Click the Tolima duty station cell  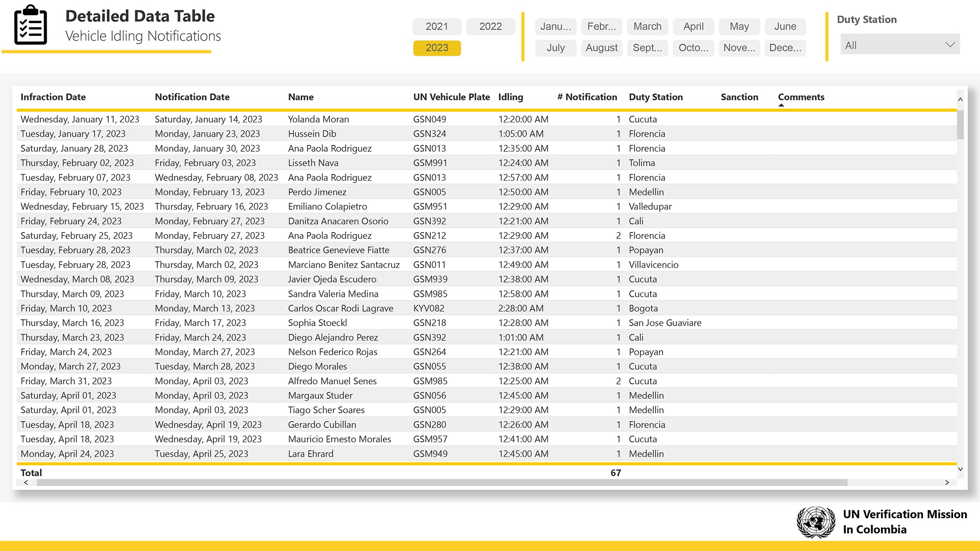642,163
